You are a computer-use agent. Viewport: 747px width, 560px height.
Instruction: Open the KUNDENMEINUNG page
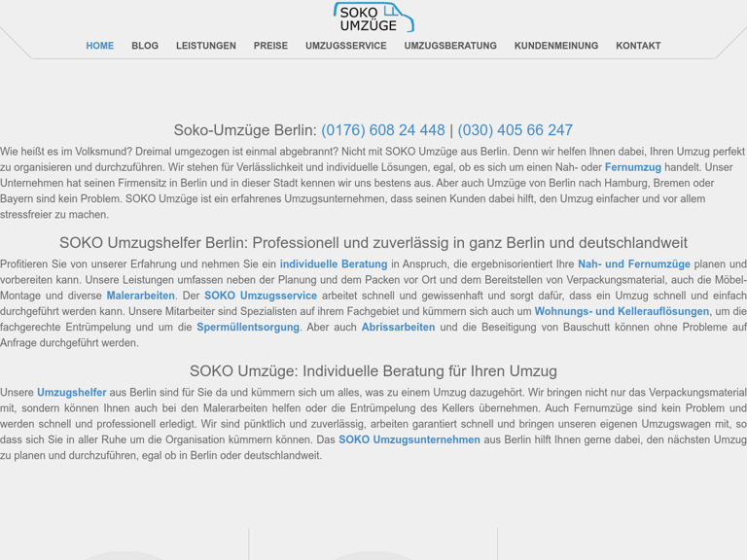click(x=555, y=46)
